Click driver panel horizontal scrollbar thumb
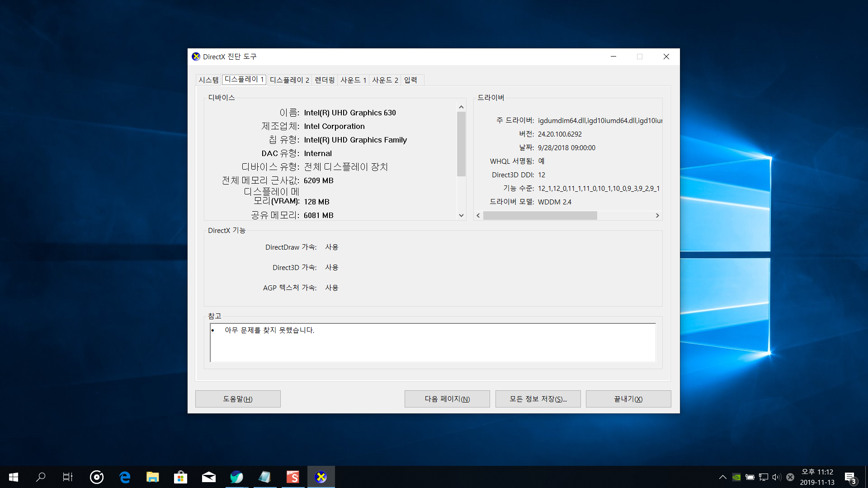The image size is (868, 488). click(x=540, y=216)
